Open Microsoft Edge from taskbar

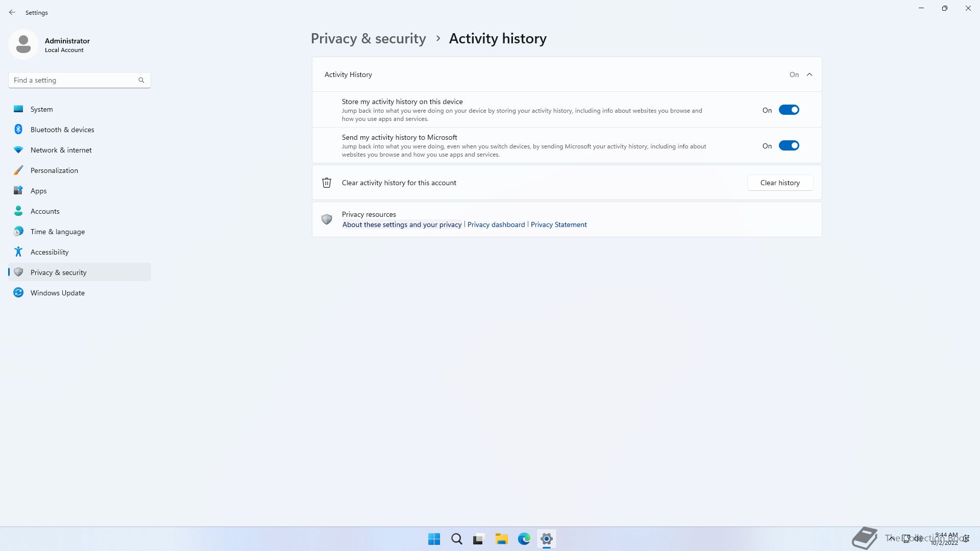(524, 539)
